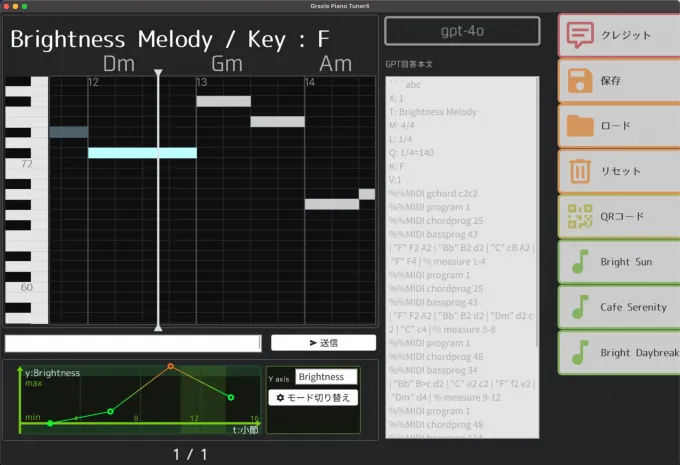The width and height of the screenshot is (680, 465).
Task: Open the Y axis Brightness selector
Action: click(x=326, y=377)
